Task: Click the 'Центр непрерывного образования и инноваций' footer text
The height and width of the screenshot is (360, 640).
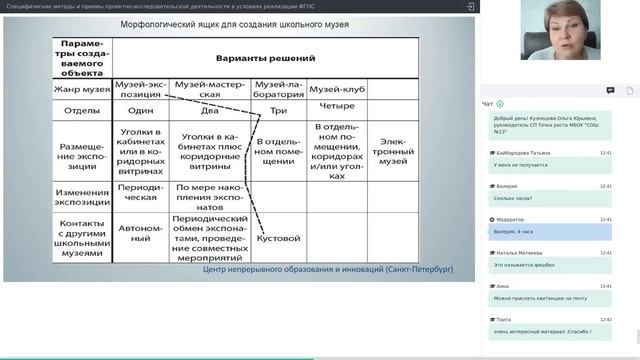Action: (328, 269)
